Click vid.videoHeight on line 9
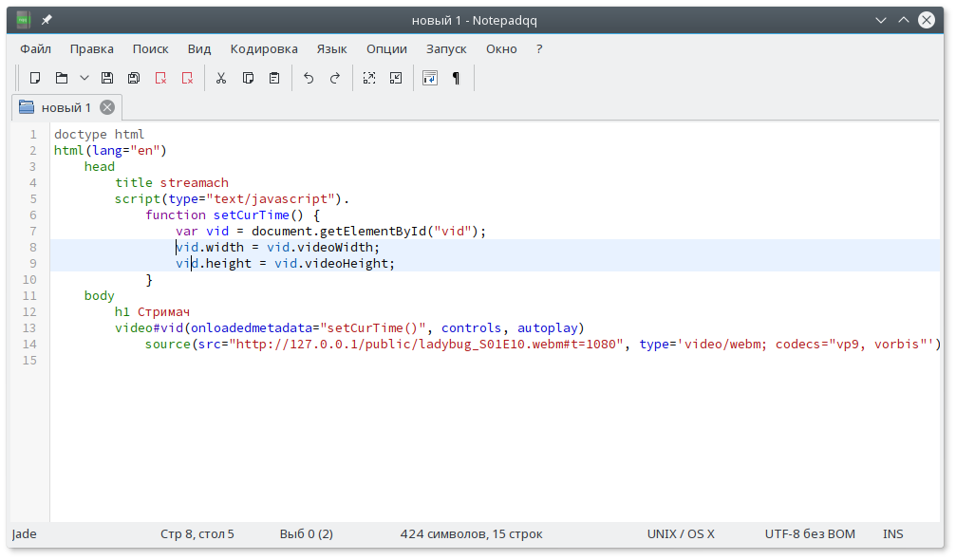The height and width of the screenshot is (560, 956). coord(331,263)
